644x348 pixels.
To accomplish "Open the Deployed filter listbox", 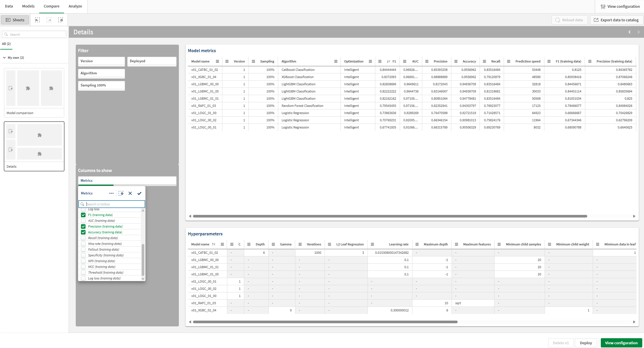I will pyautogui.click(x=152, y=61).
